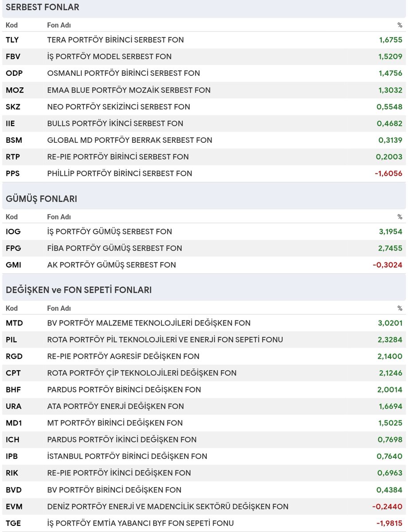Click the MTD fund code
This screenshot has height=532, width=408.
tap(14, 323)
